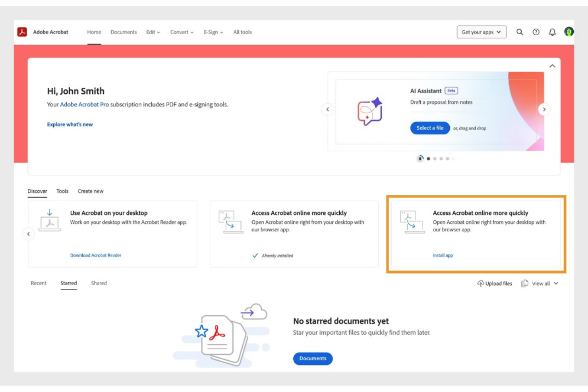Click the Explore what's new link
The height and width of the screenshot is (392, 588).
click(x=70, y=124)
